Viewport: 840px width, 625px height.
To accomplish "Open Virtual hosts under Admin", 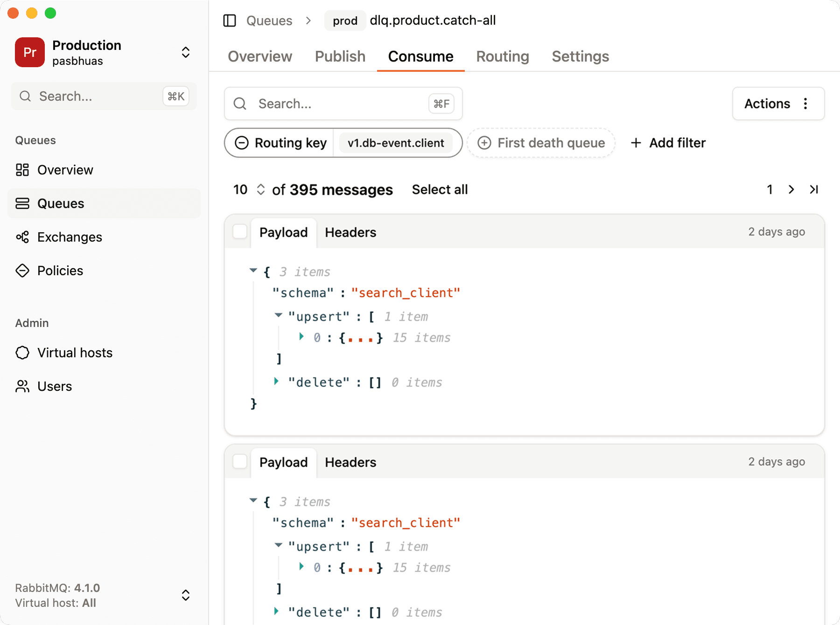I will coord(75,353).
